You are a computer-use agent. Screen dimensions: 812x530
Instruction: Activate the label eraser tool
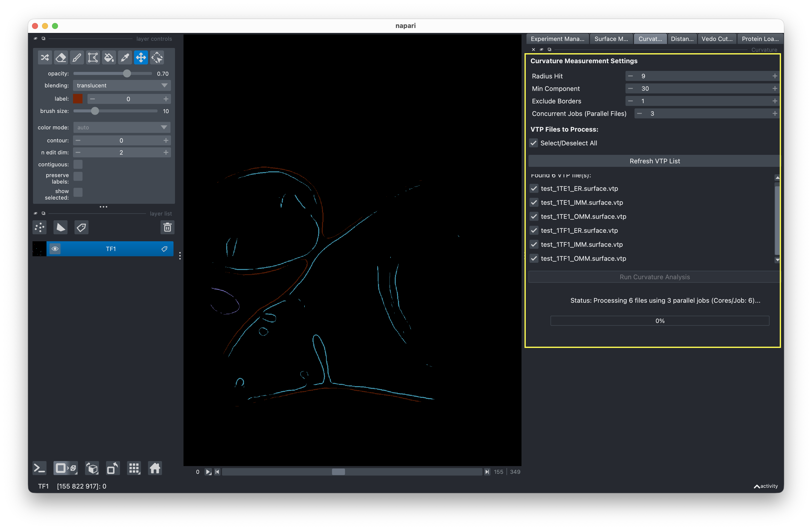click(61, 58)
